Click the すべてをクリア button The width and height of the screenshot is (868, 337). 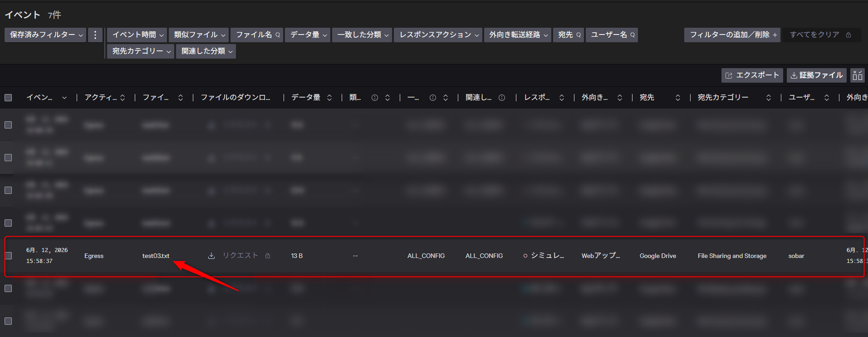click(821, 35)
